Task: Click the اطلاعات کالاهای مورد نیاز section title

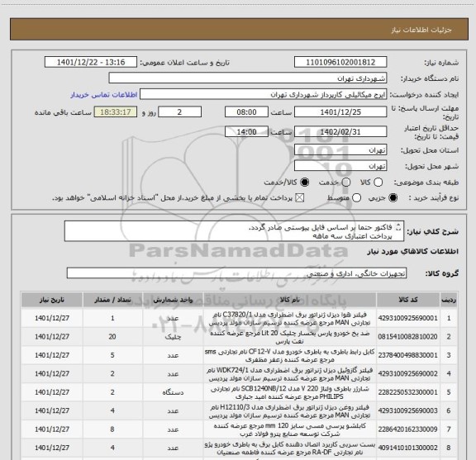Action: coord(413,251)
